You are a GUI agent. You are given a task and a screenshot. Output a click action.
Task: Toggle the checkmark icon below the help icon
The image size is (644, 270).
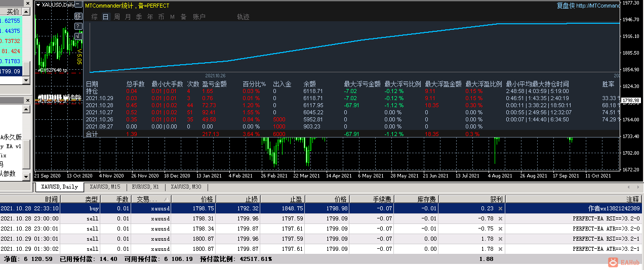(x=78, y=35)
